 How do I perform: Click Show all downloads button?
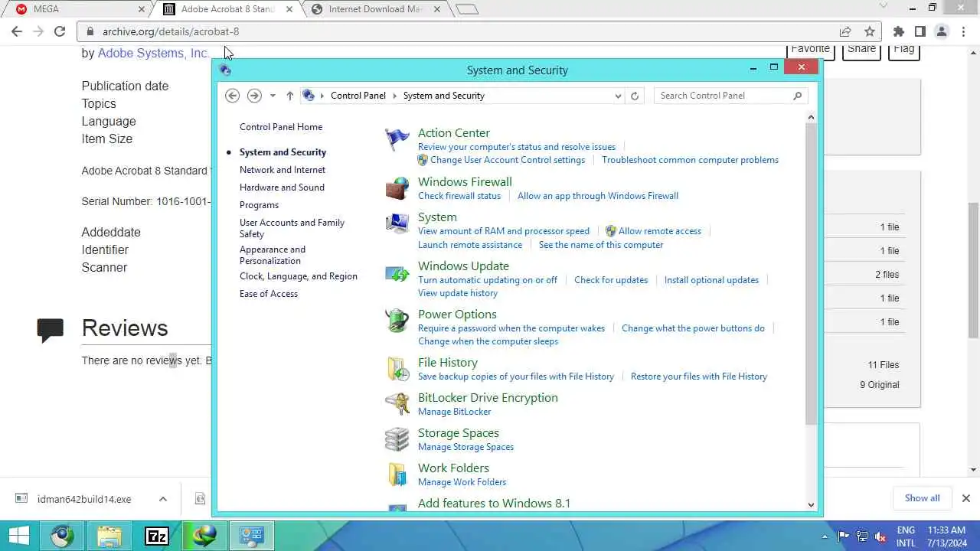[922, 498]
